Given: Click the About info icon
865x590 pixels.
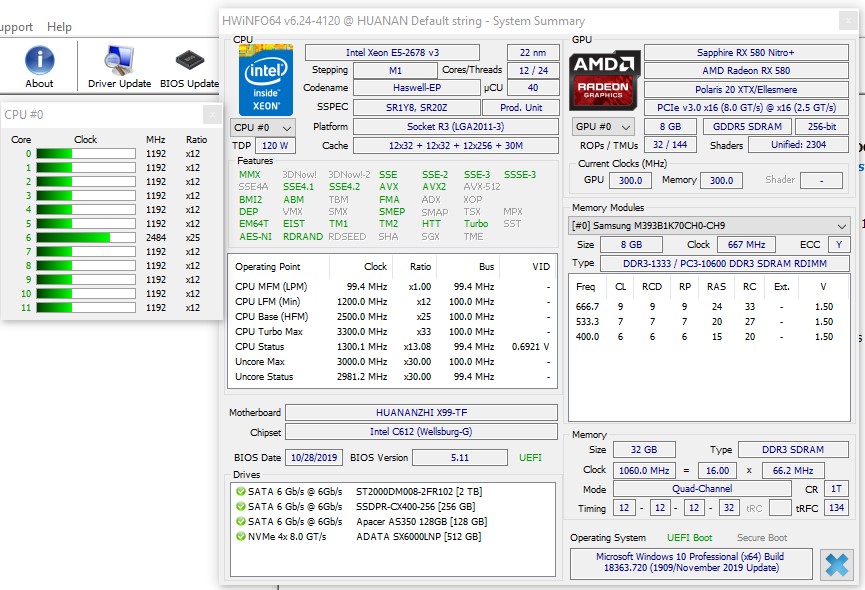Looking at the screenshot, I should 39,60.
